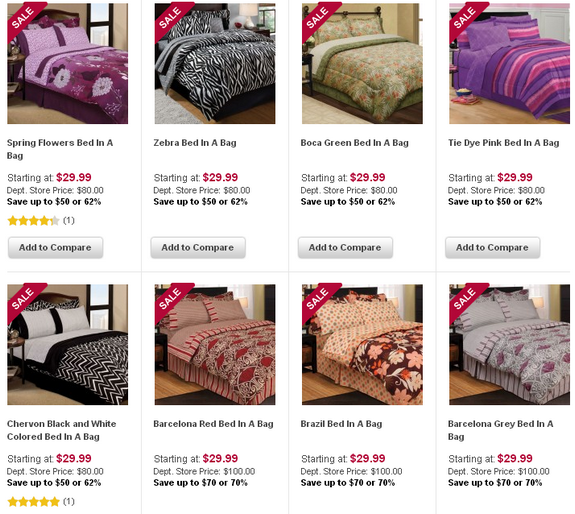Open the Barcelona Grey bedding thumbnail
Screen dimensions: 575x514
pyautogui.click(x=509, y=344)
